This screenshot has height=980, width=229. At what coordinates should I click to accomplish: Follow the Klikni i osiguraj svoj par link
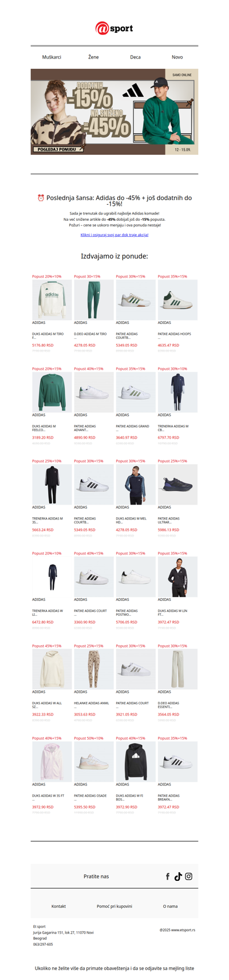[114, 235]
